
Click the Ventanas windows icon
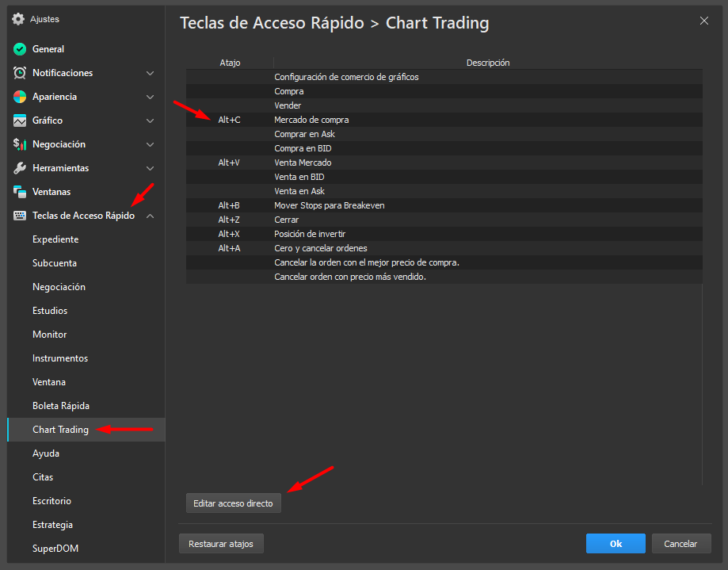pos(20,192)
